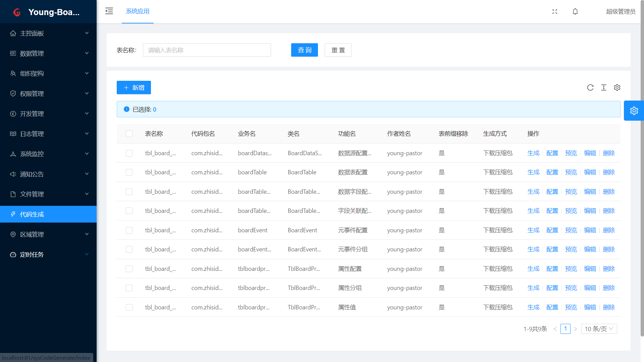Refresh the table with reload icon
Screen dimensions: 644x362
click(x=590, y=87)
